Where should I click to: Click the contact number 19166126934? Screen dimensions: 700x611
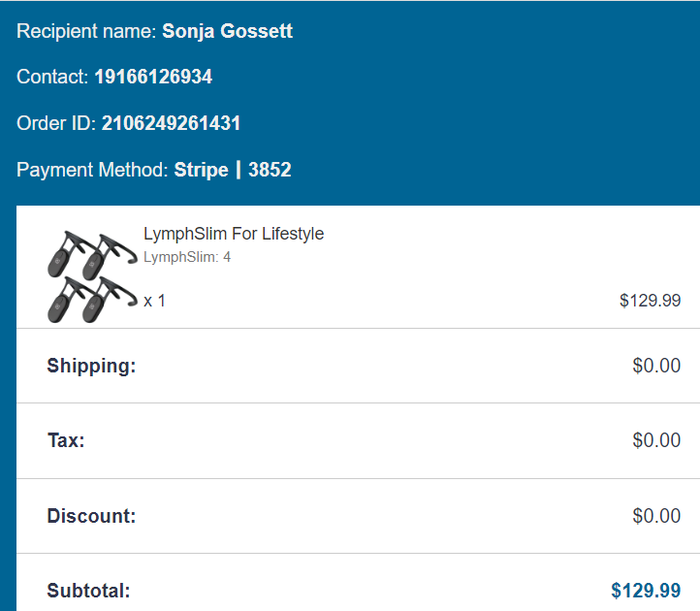tap(153, 77)
